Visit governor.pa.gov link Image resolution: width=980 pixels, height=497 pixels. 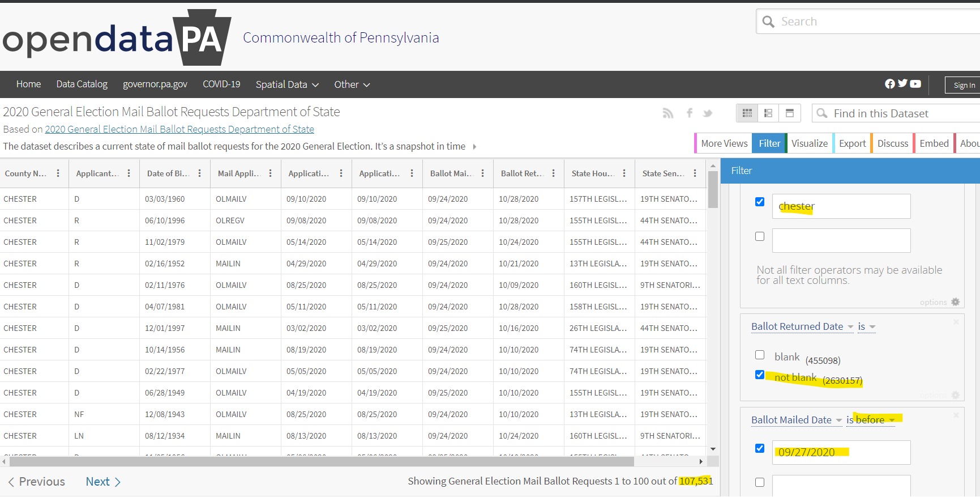pyautogui.click(x=155, y=84)
